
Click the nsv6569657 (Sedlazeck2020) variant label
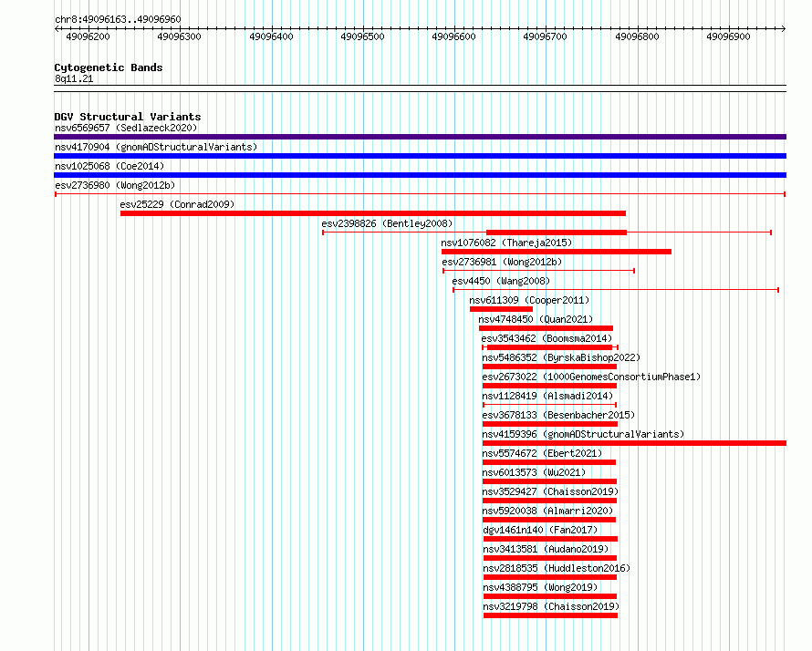(126, 128)
